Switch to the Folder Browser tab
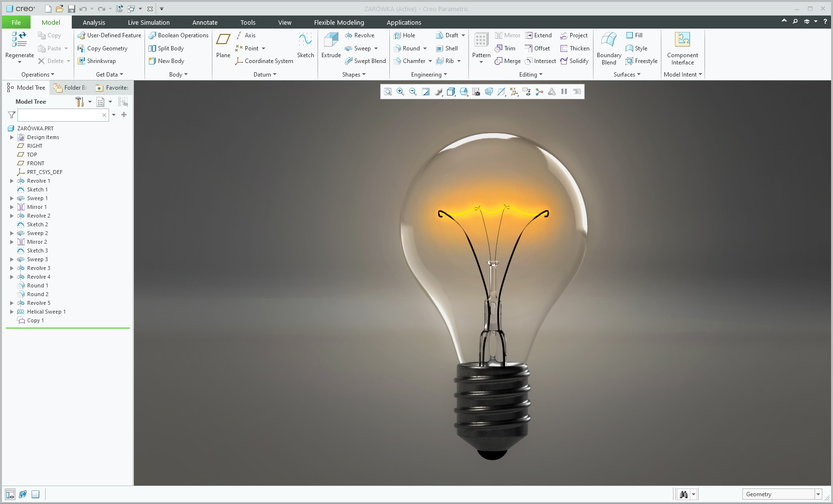Screen dimensions: 833x504 71,88
